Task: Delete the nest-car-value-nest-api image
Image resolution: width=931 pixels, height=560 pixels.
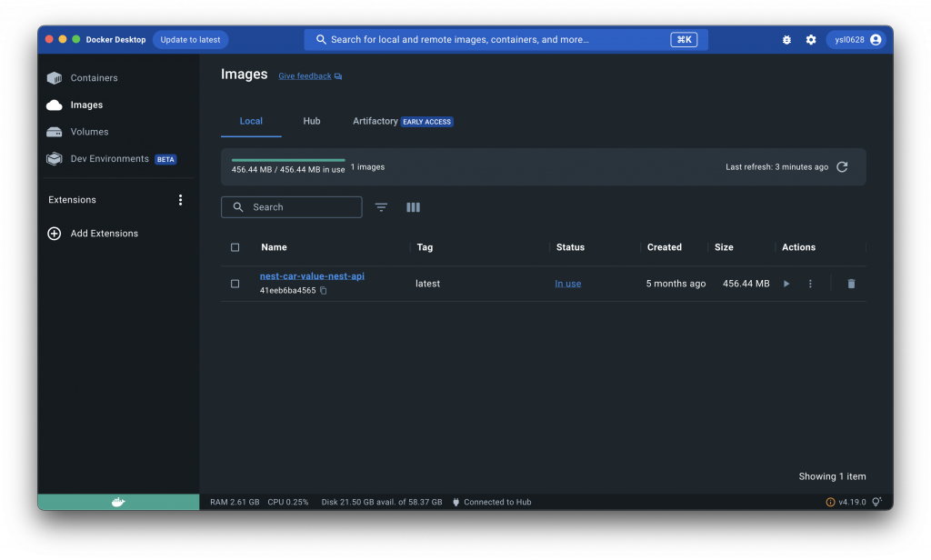Action: (x=851, y=284)
